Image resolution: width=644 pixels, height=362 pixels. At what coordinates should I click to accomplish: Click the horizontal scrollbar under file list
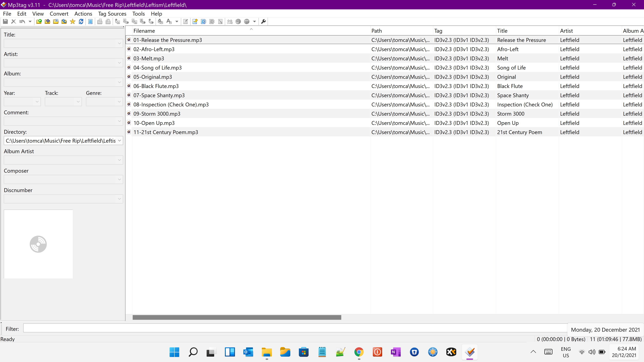click(x=237, y=317)
